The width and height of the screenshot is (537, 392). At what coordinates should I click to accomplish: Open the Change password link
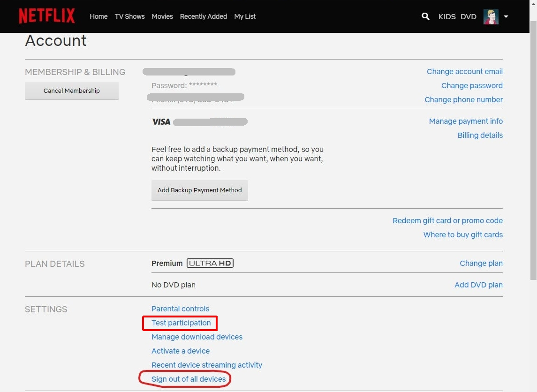[x=472, y=86]
